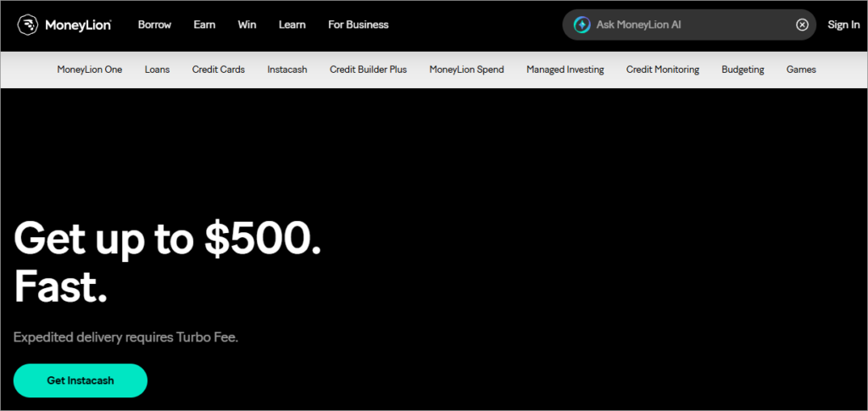Click the Get Instacash button

81,380
